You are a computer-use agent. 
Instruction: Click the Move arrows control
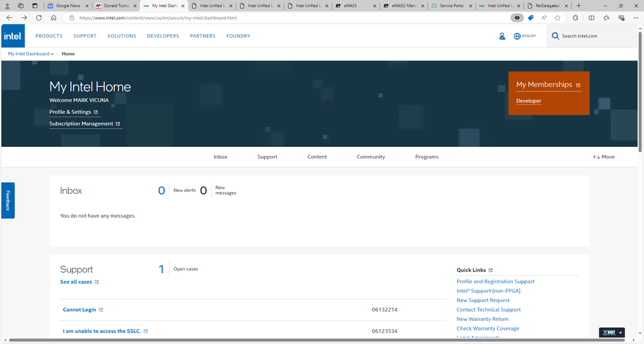[x=603, y=157]
